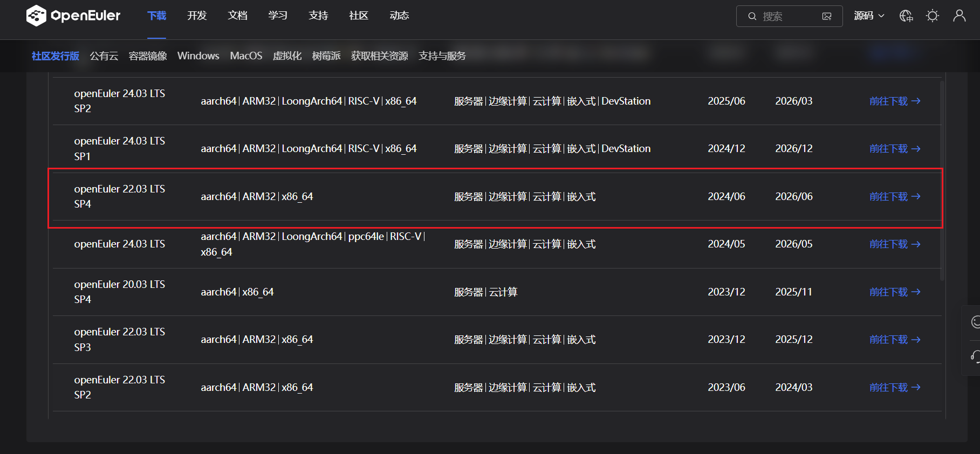Screen dimensions: 980x454
Task: Click end-of-life date 2024/03
Action: 794,388
